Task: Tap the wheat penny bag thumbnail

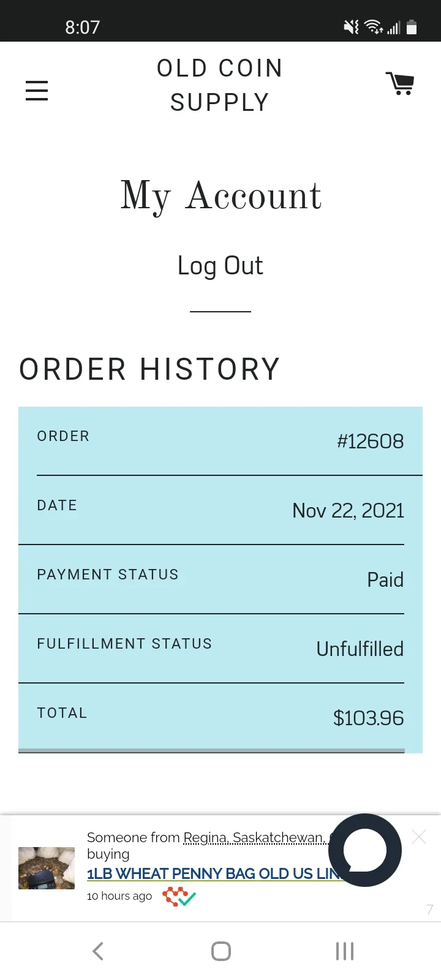Action: click(47, 868)
